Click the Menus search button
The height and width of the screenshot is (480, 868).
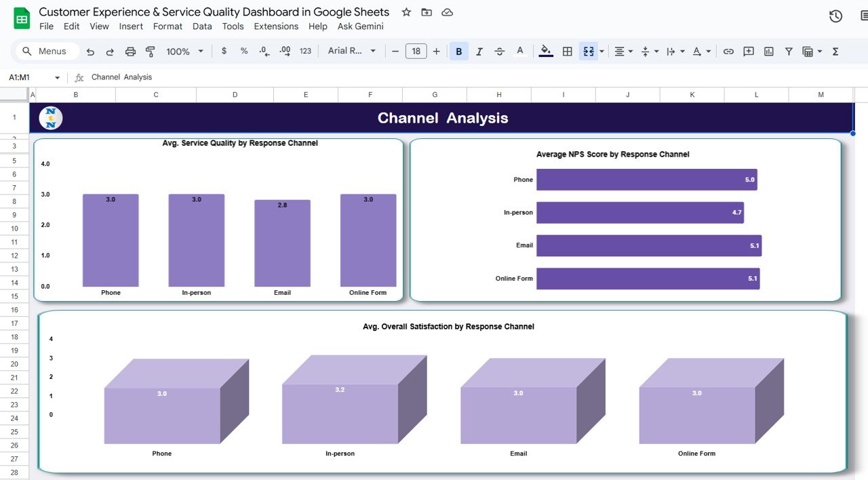(x=46, y=51)
